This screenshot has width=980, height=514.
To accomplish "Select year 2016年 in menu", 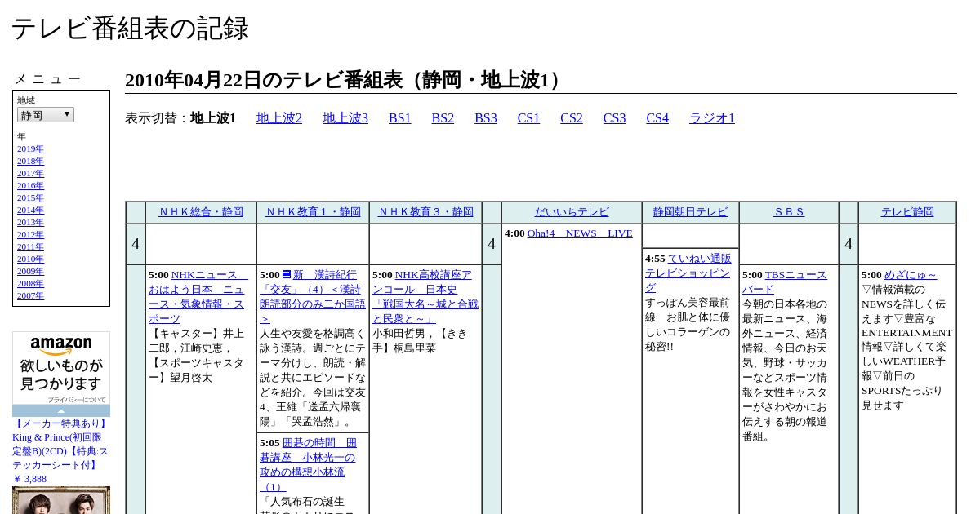I will coord(30,185).
